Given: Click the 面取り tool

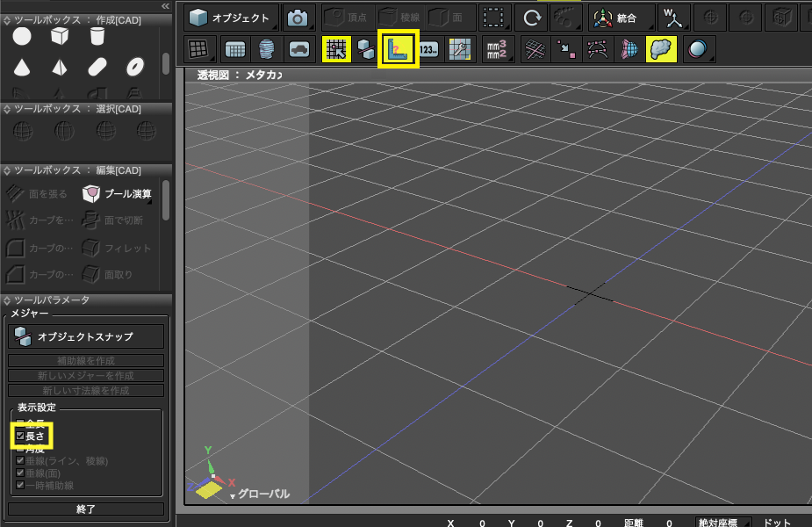Looking at the screenshot, I should tap(108, 275).
